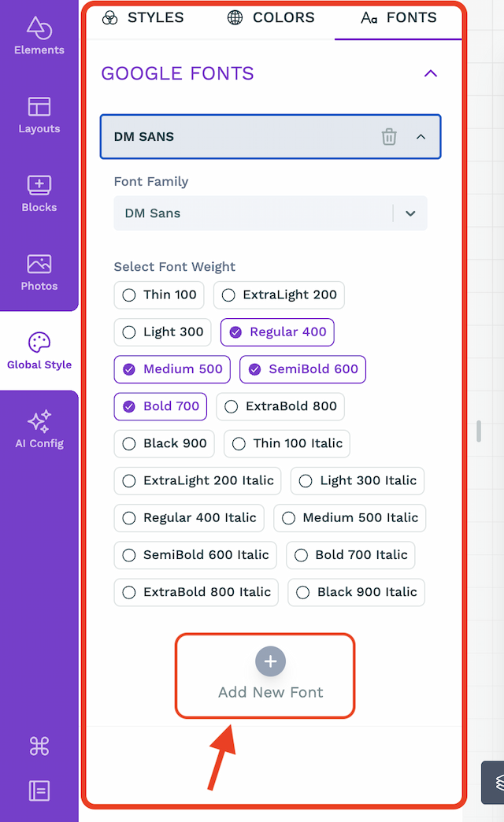Switch to the Colors tab
The width and height of the screenshot is (504, 822).
[x=271, y=18]
